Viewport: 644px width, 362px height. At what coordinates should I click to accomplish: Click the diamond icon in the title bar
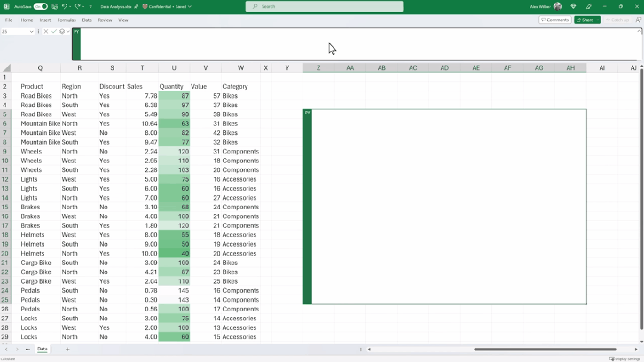pyautogui.click(x=573, y=7)
